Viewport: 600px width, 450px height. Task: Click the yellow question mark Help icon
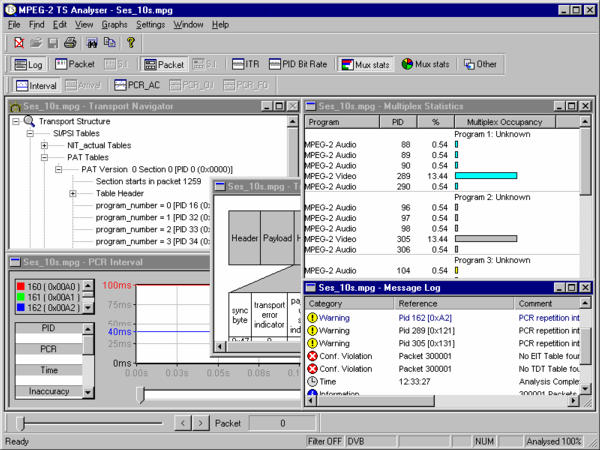coord(131,43)
